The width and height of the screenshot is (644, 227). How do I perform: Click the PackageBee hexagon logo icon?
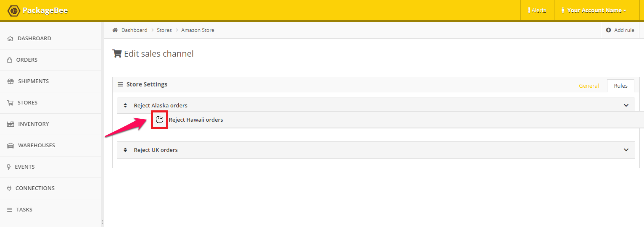14,10
